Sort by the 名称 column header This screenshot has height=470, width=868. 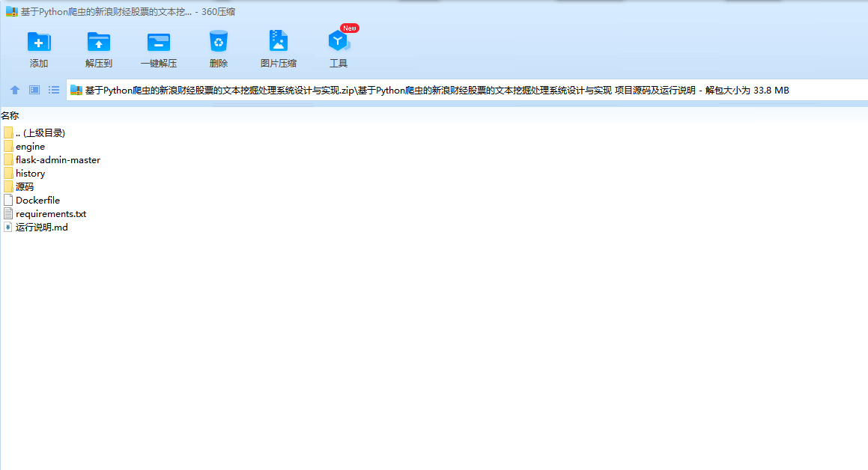coord(10,115)
